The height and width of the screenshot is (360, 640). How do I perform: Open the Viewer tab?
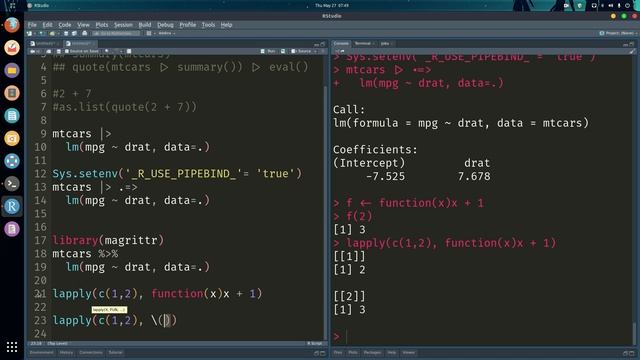click(409, 353)
